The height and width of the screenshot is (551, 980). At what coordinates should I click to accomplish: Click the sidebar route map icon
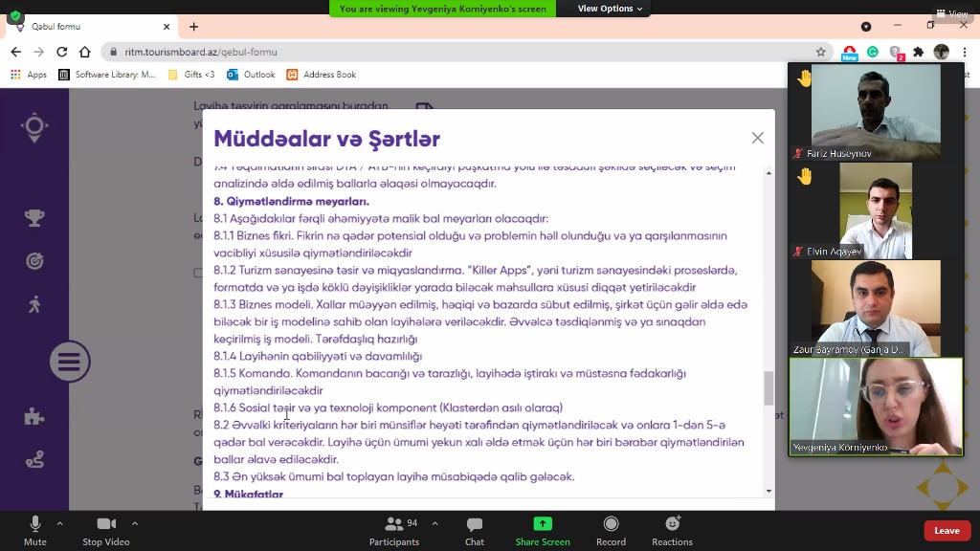pyautogui.click(x=34, y=460)
